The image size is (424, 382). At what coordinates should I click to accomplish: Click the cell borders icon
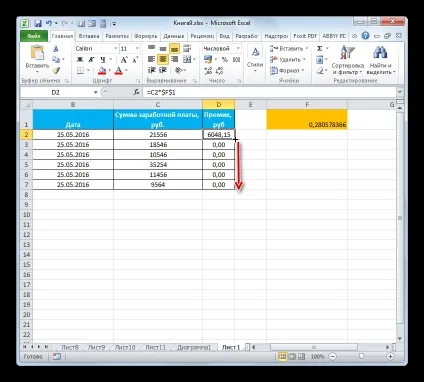coord(80,71)
